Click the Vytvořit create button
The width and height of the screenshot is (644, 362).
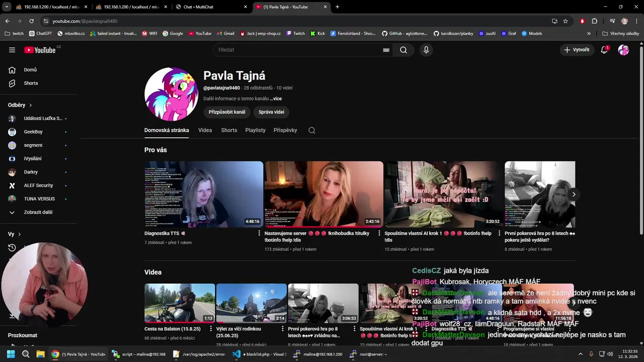click(577, 50)
